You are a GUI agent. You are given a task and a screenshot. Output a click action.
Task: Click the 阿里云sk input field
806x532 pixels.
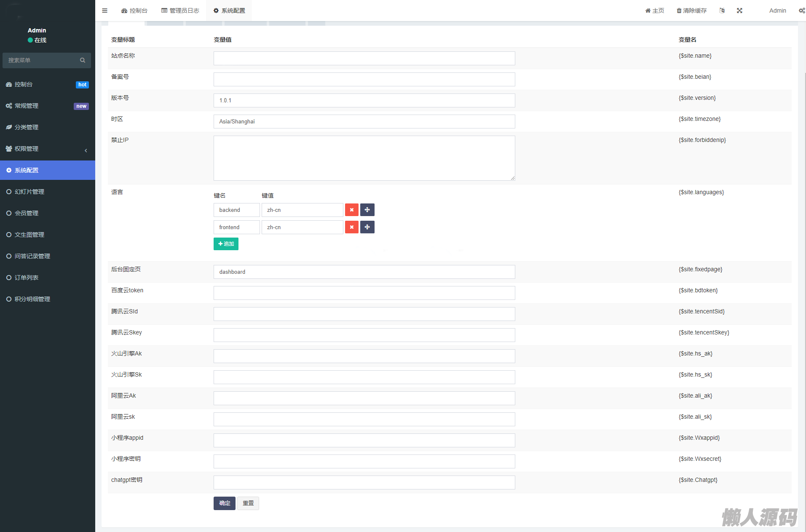(x=364, y=419)
